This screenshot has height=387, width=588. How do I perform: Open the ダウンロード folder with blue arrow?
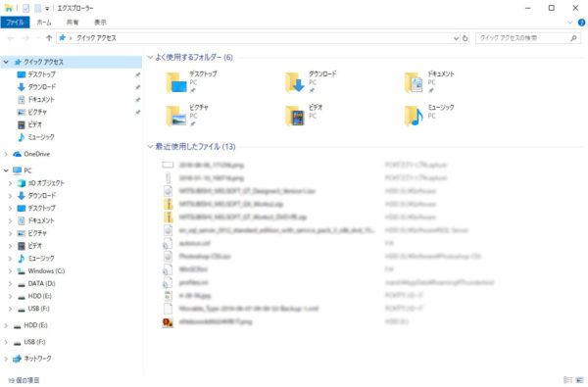point(295,83)
